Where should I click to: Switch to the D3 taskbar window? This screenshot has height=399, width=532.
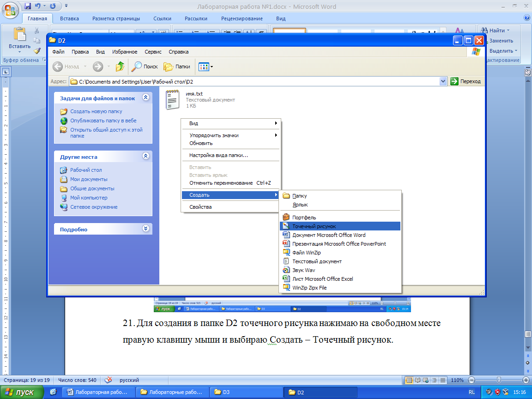point(246,392)
